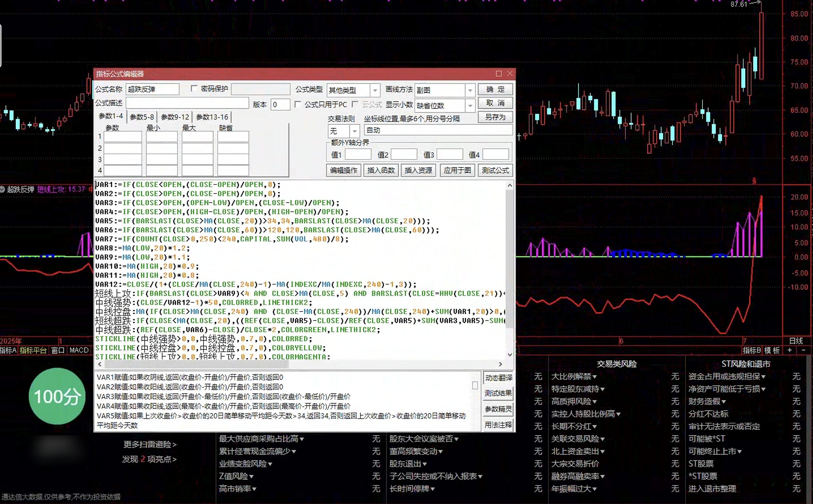Viewport: 813px width, 504px height.
Task: Click the red $ marker on the chart
Action: pyautogui.click(x=754, y=181)
